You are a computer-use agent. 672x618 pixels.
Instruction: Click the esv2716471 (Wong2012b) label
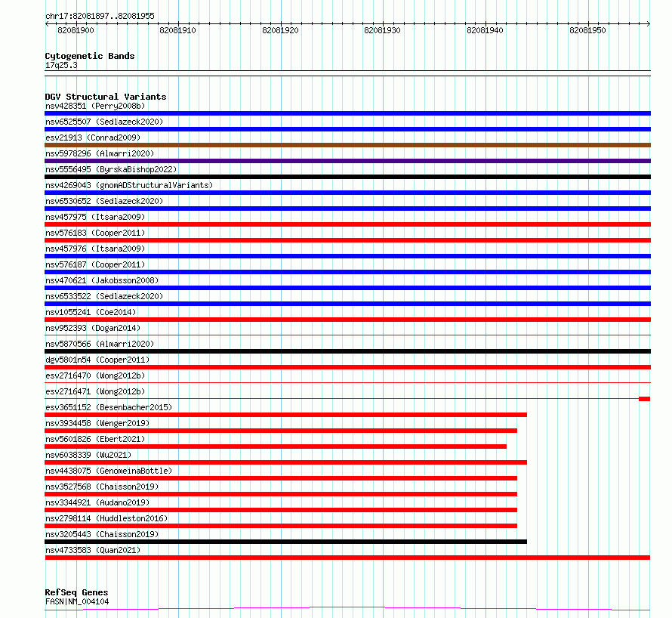(x=95, y=391)
